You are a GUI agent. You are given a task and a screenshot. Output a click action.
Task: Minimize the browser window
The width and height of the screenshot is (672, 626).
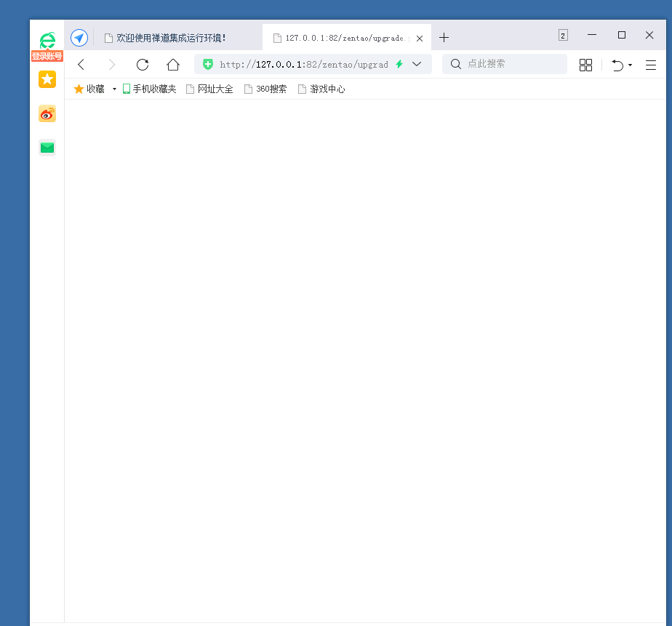coord(592,35)
